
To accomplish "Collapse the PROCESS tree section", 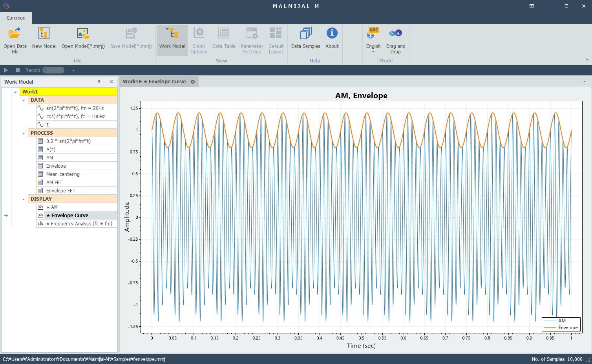I will [x=24, y=133].
